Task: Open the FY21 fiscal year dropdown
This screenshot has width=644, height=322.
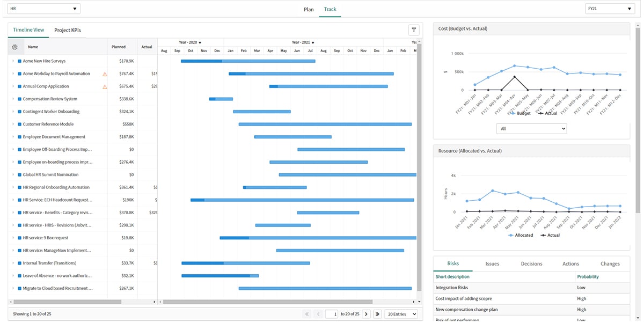Action: click(x=610, y=9)
